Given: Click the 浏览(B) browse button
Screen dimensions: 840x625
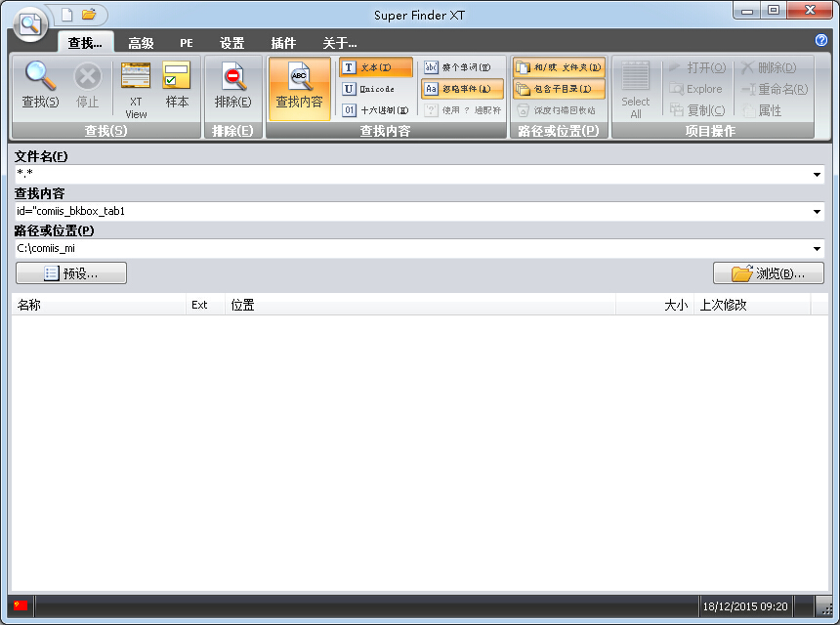Looking at the screenshot, I should pos(768,272).
